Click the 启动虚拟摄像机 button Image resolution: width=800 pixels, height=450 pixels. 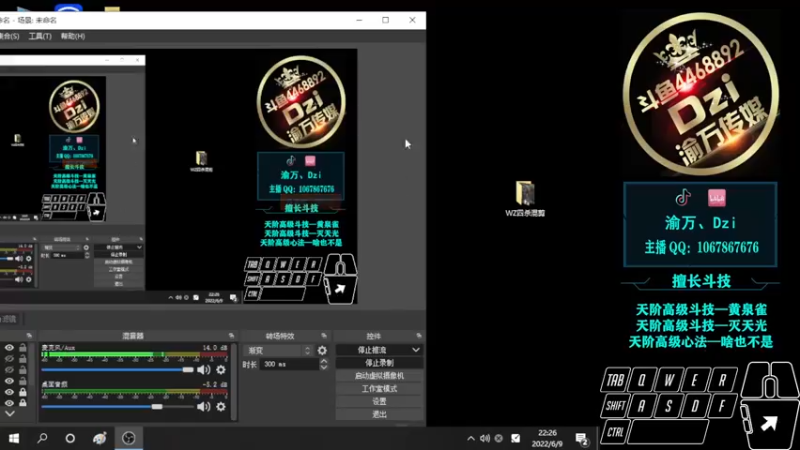(379, 376)
